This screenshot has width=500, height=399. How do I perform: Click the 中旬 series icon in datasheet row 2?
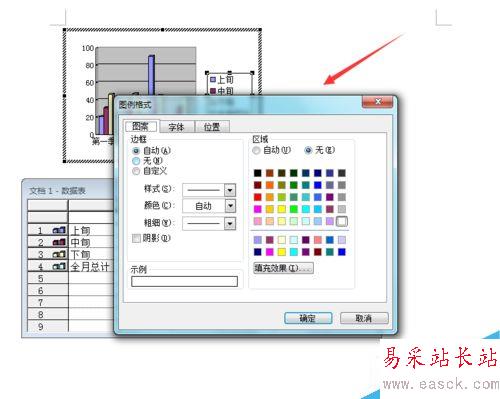coord(59,242)
